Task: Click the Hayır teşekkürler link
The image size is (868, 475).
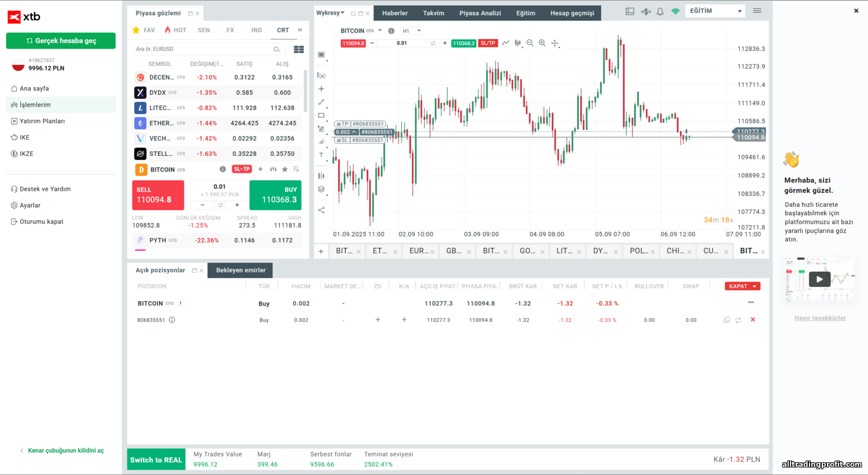Action: pyautogui.click(x=820, y=318)
